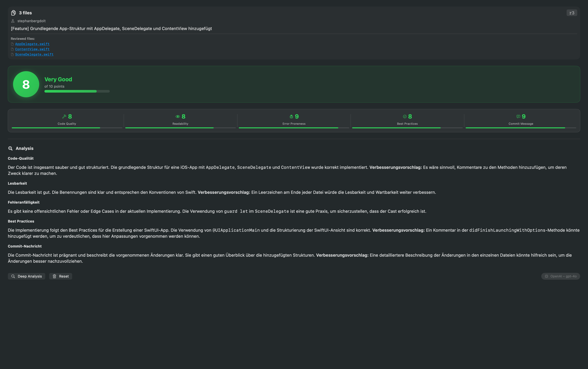The width and height of the screenshot is (588, 369).
Task: Click the OpenAI – gpt-4o model badge
Action: click(560, 276)
